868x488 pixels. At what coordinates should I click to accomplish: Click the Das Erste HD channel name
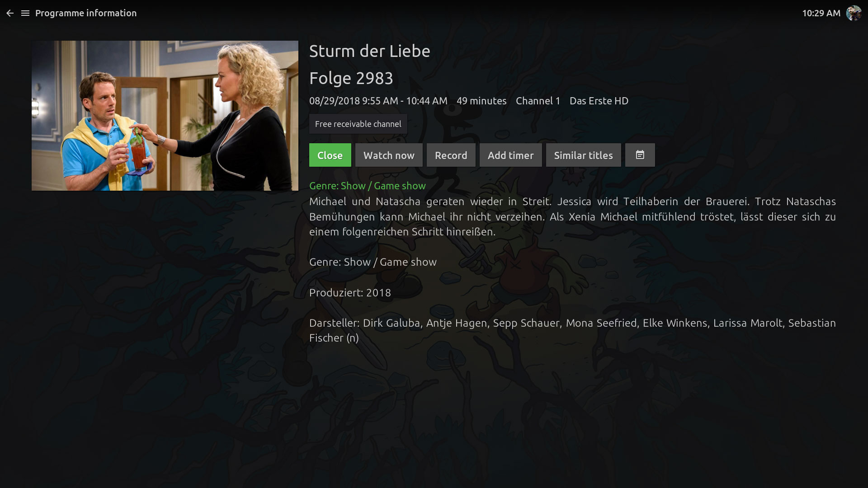point(599,101)
